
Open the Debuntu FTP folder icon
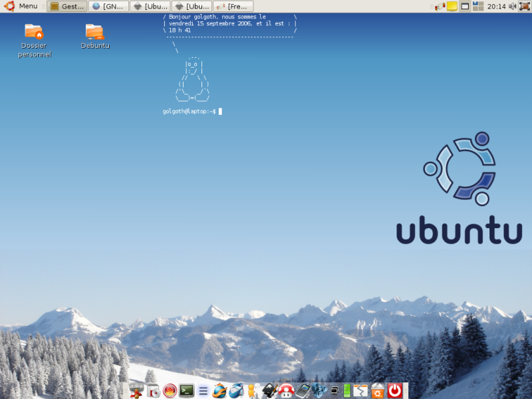pos(95,37)
